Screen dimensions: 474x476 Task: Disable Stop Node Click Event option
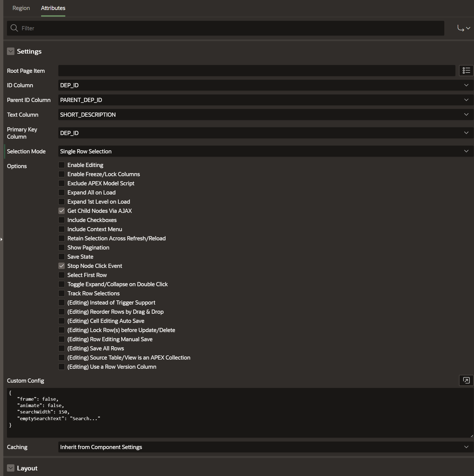62,266
